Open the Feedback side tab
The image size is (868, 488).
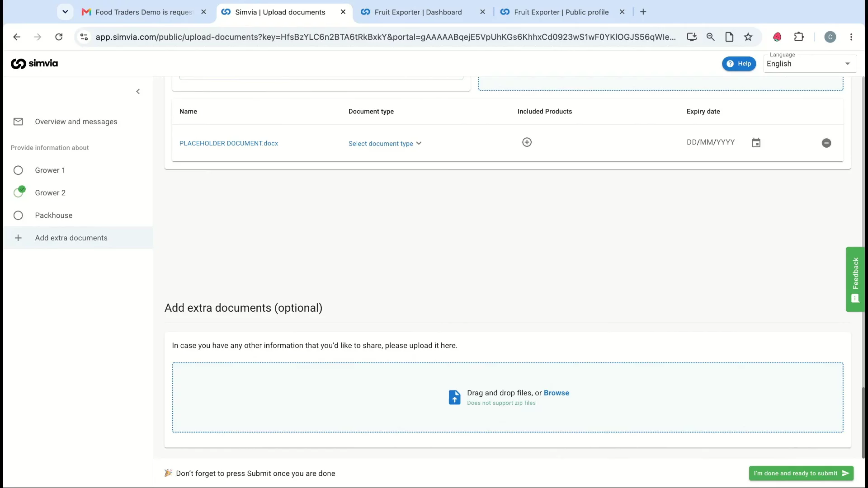click(855, 279)
